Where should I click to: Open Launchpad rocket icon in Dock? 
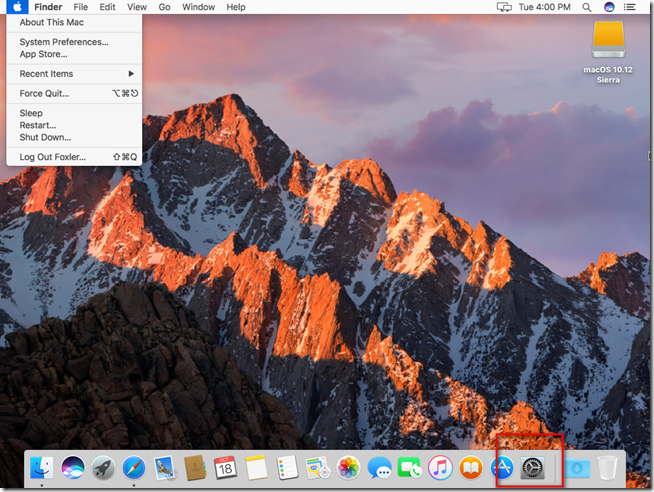[103, 467]
